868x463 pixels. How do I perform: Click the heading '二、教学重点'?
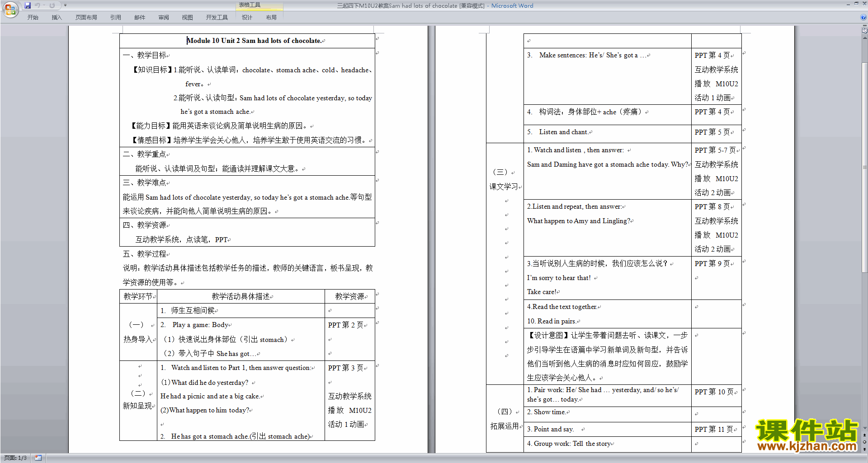click(145, 154)
